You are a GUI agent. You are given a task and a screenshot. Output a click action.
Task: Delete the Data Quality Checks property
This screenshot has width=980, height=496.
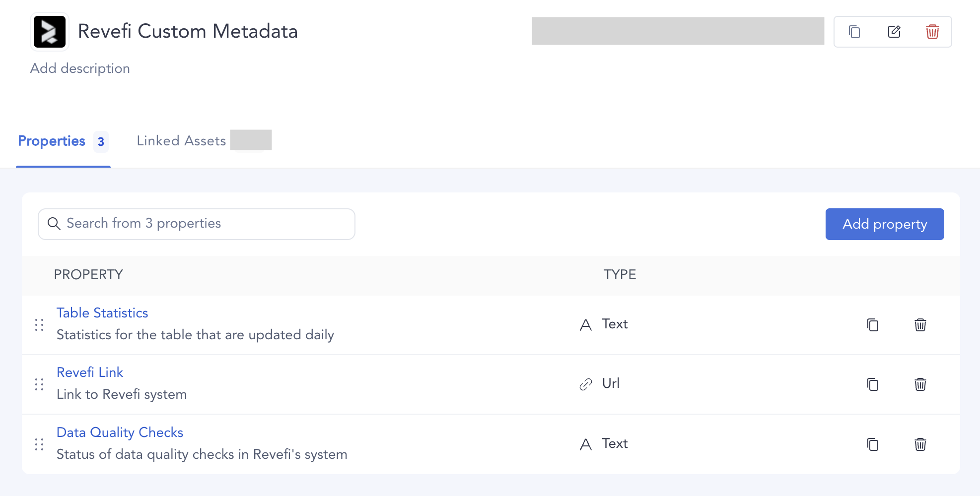point(920,444)
